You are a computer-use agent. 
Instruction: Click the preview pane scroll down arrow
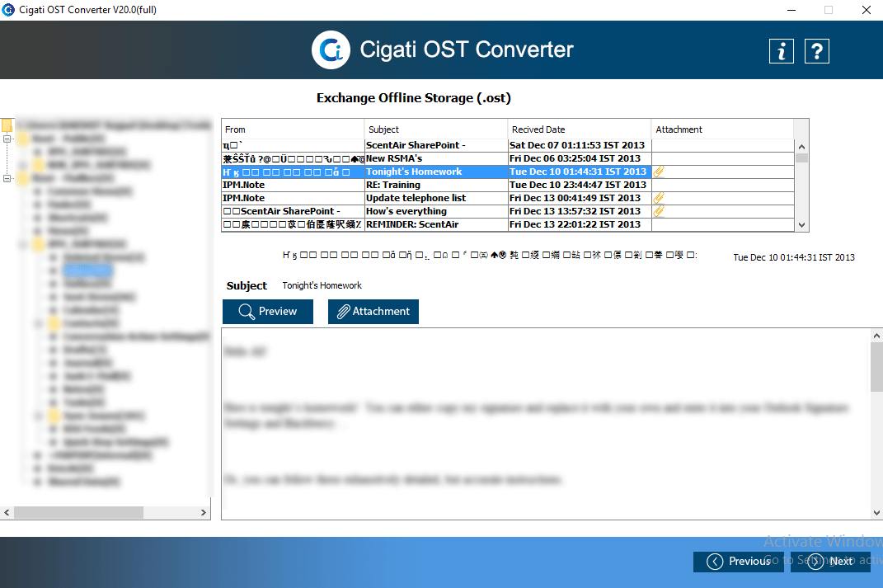tap(876, 512)
